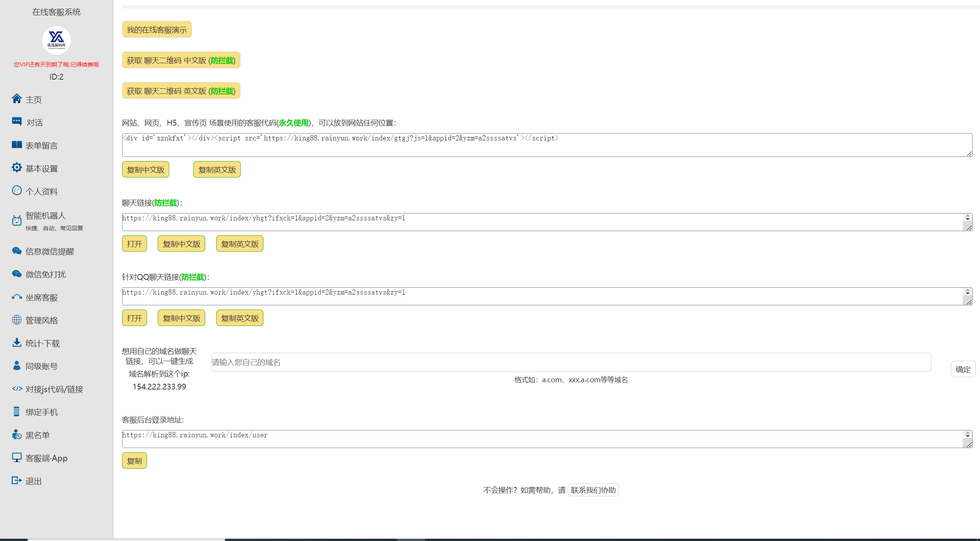
Task: Click the book icon beside 表单留言
Action: [x=16, y=145]
